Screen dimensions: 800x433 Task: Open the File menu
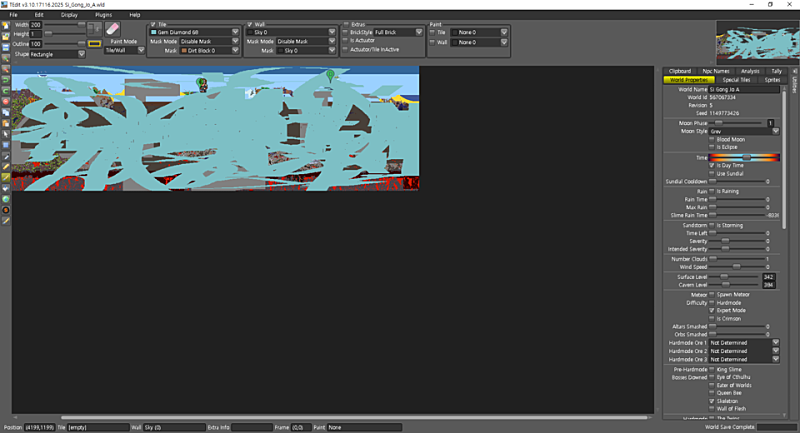click(13, 15)
